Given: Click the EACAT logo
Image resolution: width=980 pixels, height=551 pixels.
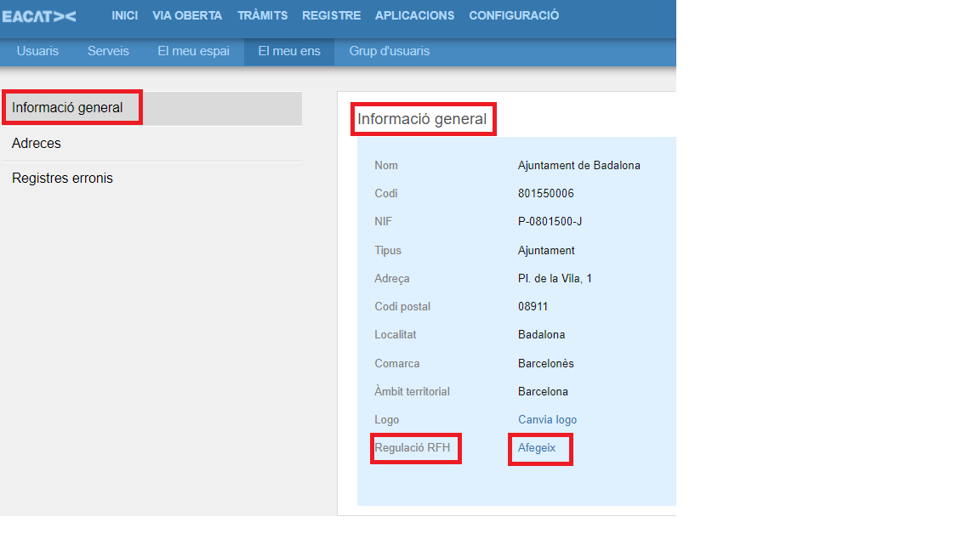Looking at the screenshot, I should pos(39,16).
